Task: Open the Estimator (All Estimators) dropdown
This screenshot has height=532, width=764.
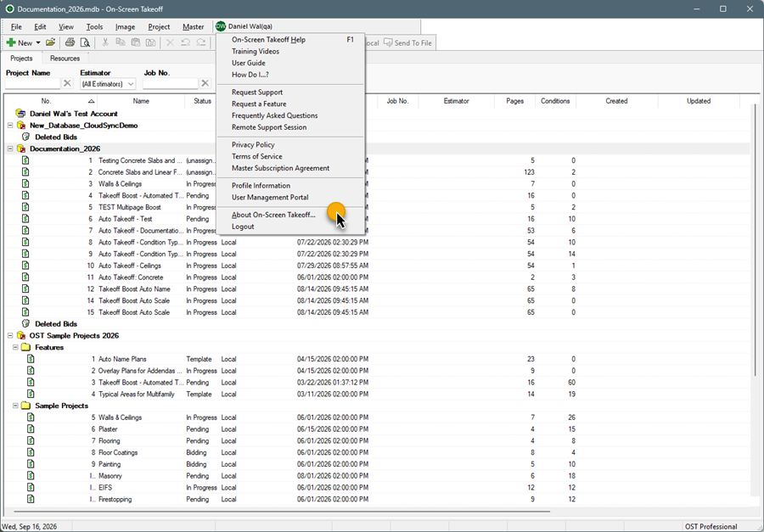Action: (108, 84)
